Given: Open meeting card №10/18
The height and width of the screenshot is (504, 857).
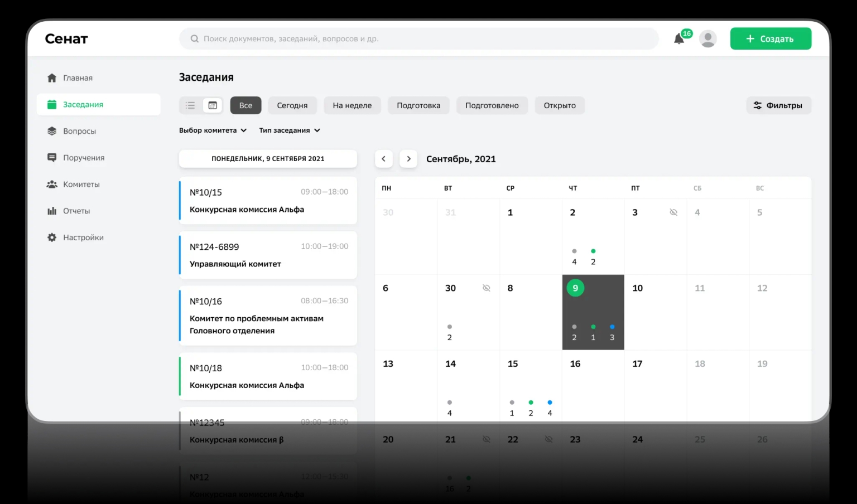Looking at the screenshot, I should pos(268,376).
